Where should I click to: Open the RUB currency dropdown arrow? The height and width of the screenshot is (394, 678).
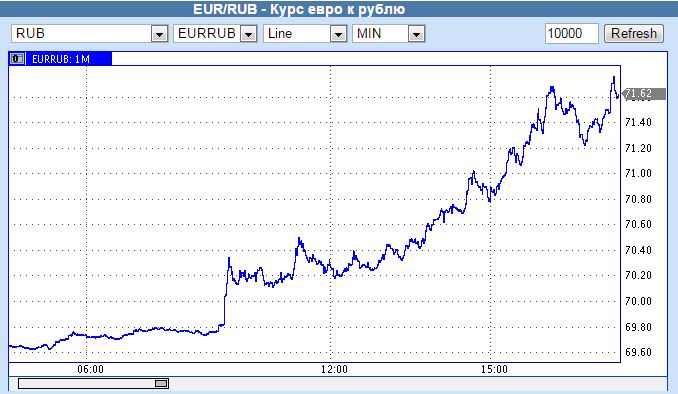[159, 34]
